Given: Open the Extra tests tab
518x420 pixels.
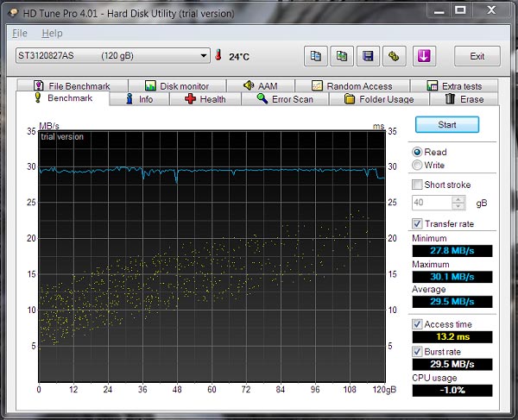Looking at the screenshot, I should 454,85.
